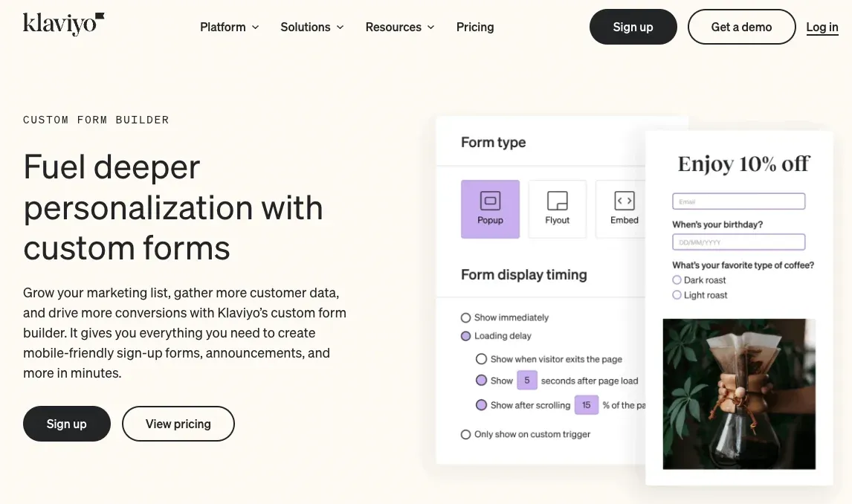
Task: Click the When's your birthday? label
Action: pos(717,224)
